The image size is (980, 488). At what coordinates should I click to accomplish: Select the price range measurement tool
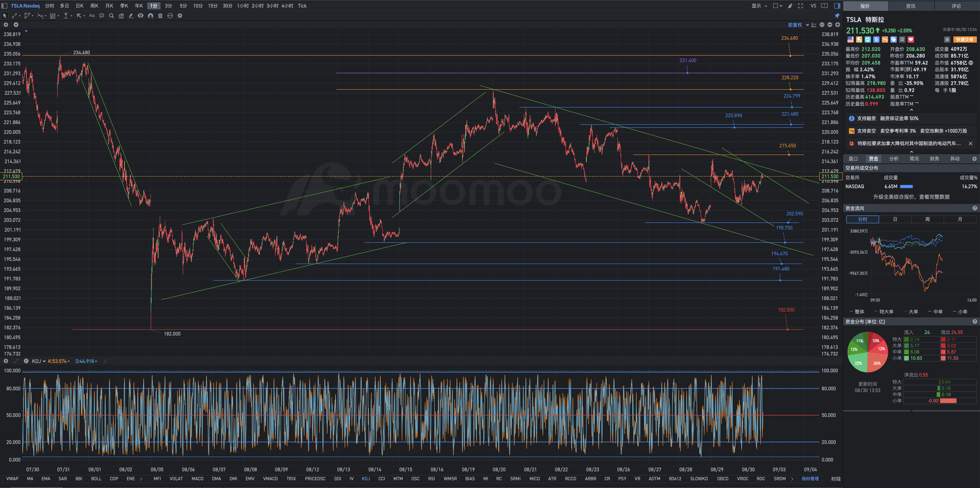click(x=66, y=16)
